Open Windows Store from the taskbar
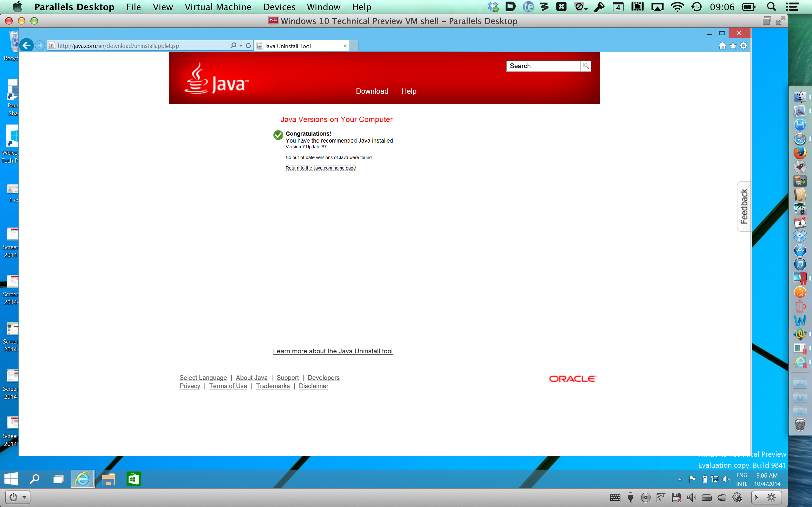This screenshot has height=507, width=812. [133, 479]
